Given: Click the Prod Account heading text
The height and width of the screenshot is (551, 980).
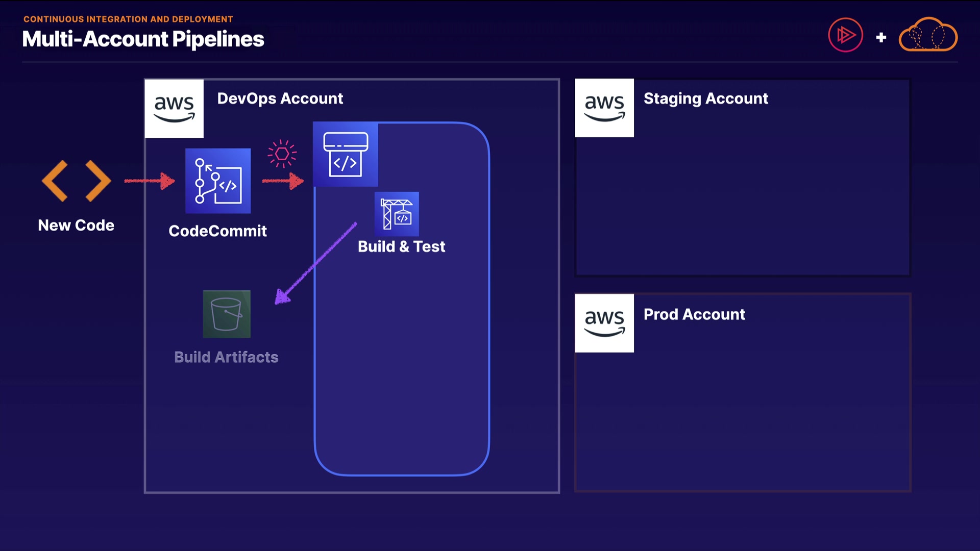Looking at the screenshot, I should pos(694,314).
